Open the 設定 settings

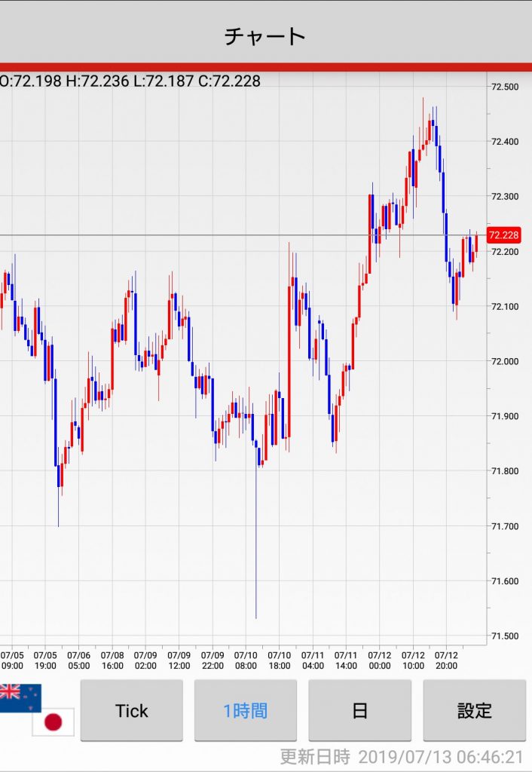coord(474,710)
